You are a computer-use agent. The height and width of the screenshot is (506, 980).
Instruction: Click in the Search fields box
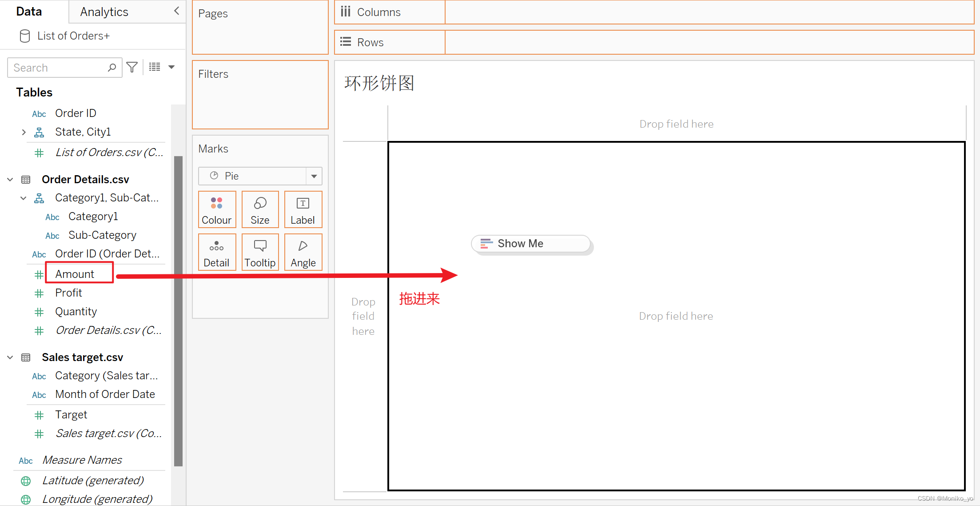tap(58, 68)
